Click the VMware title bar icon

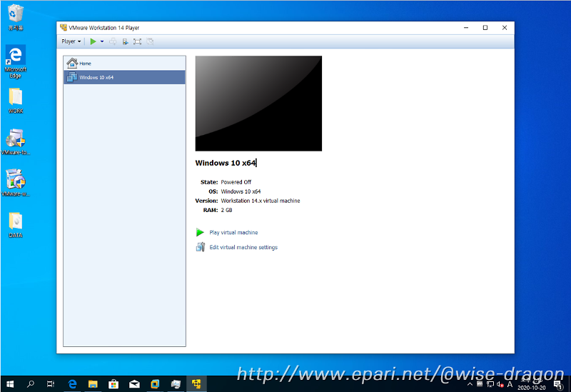[x=64, y=28]
